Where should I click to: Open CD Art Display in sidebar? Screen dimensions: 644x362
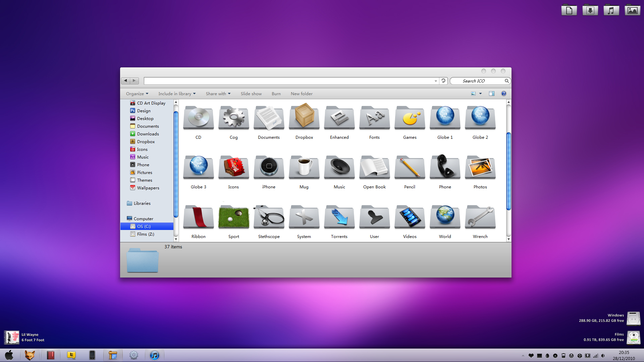(x=148, y=103)
